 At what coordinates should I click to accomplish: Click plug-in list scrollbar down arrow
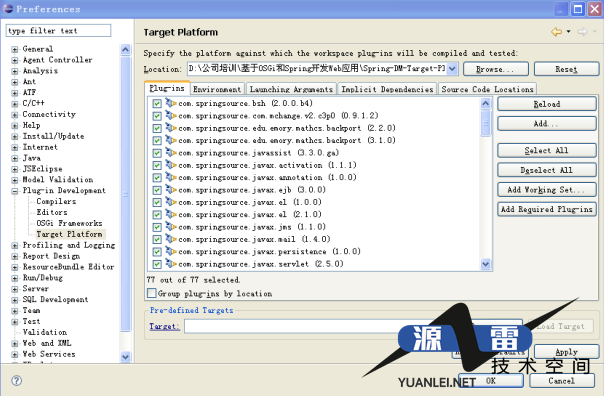[485, 264]
